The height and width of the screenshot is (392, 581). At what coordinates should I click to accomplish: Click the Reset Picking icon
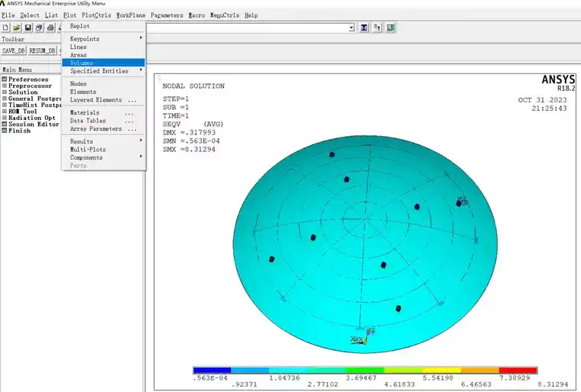click(x=377, y=28)
